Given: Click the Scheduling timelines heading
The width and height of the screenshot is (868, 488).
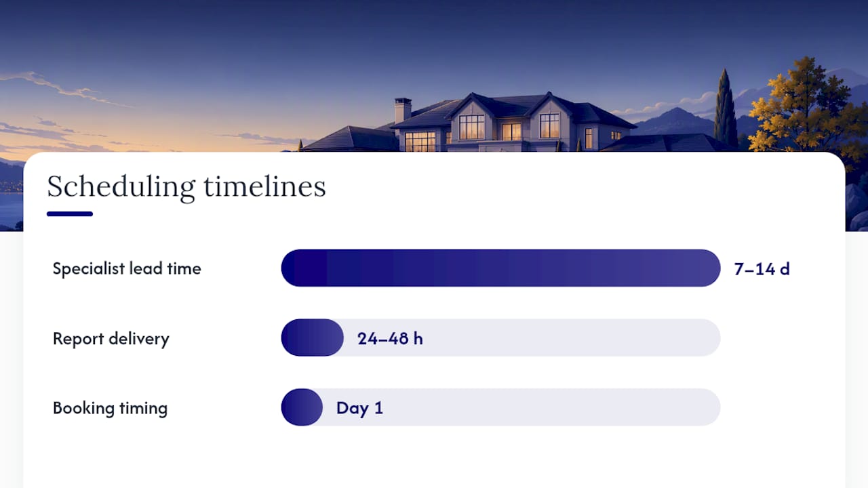Looking at the screenshot, I should (x=186, y=187).
